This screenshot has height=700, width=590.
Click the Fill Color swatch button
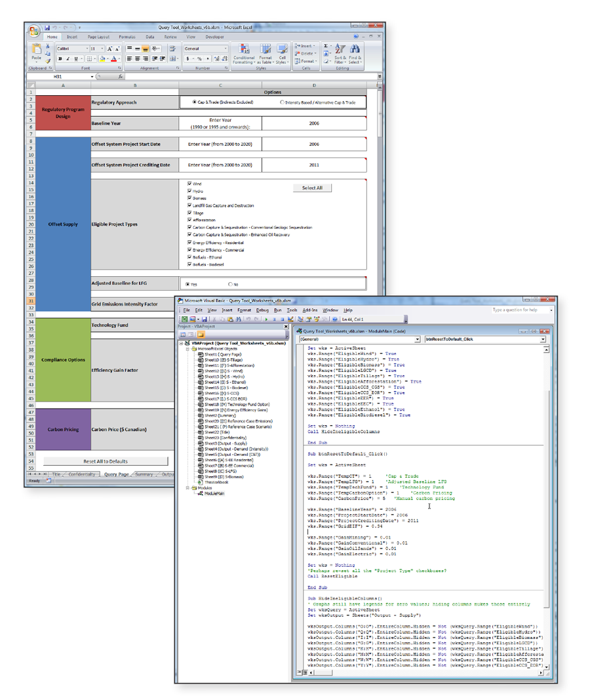(x=102, y=59)
